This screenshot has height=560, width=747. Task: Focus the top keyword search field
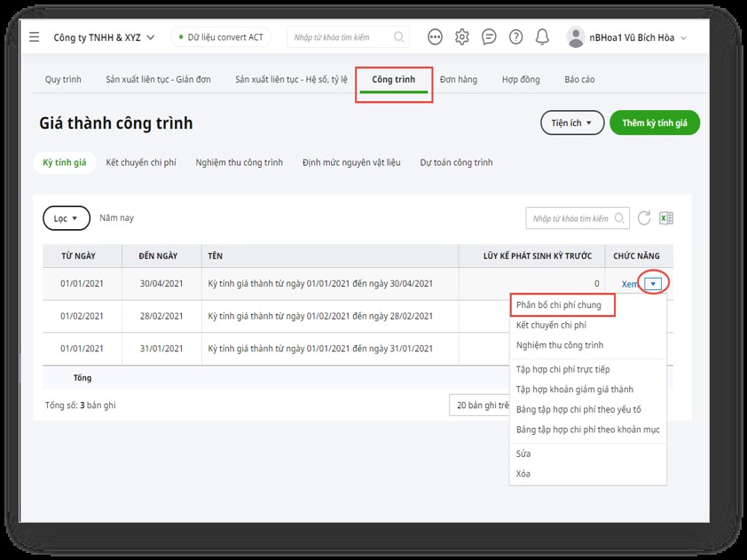tap(348, 37)
